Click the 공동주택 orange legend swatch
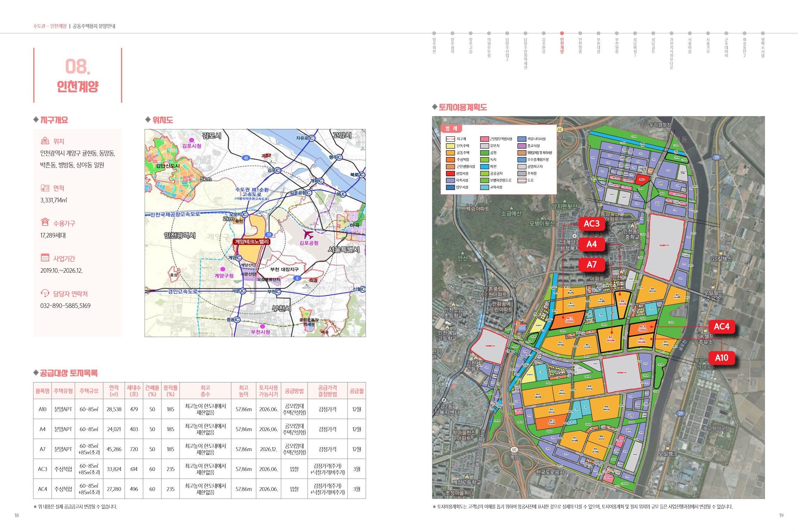 (450, 153)
